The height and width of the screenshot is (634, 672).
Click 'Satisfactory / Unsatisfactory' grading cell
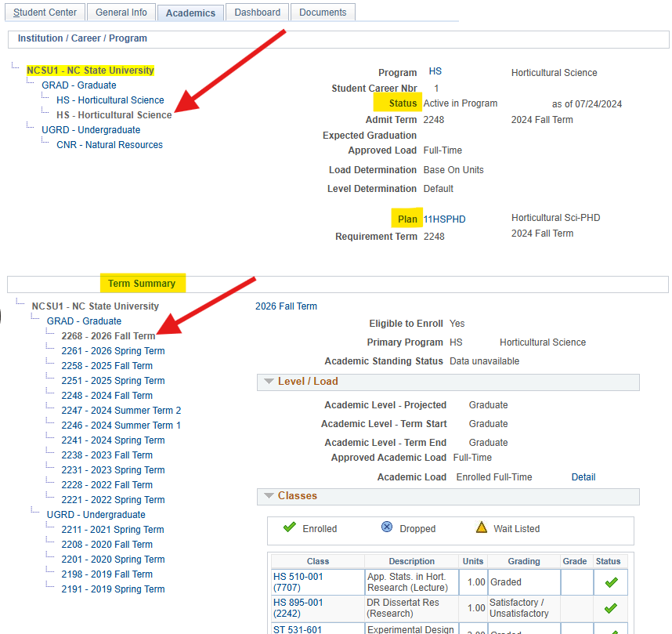(x=519, y=608)
